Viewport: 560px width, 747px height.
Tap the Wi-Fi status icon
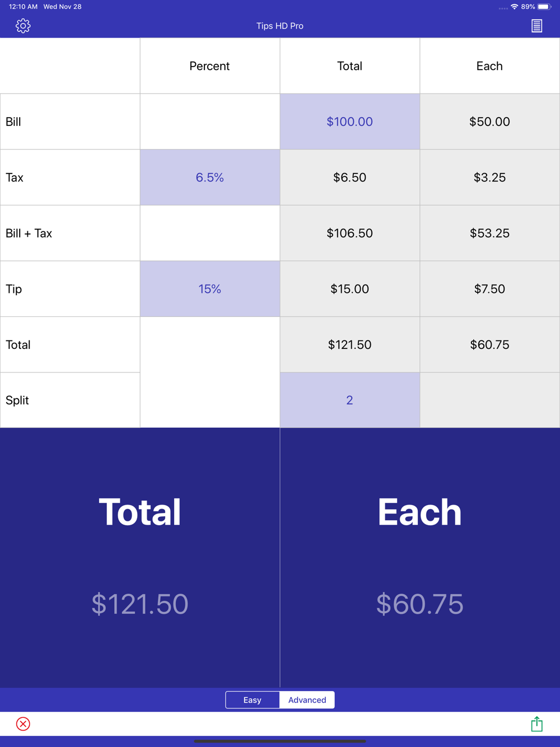514,7
